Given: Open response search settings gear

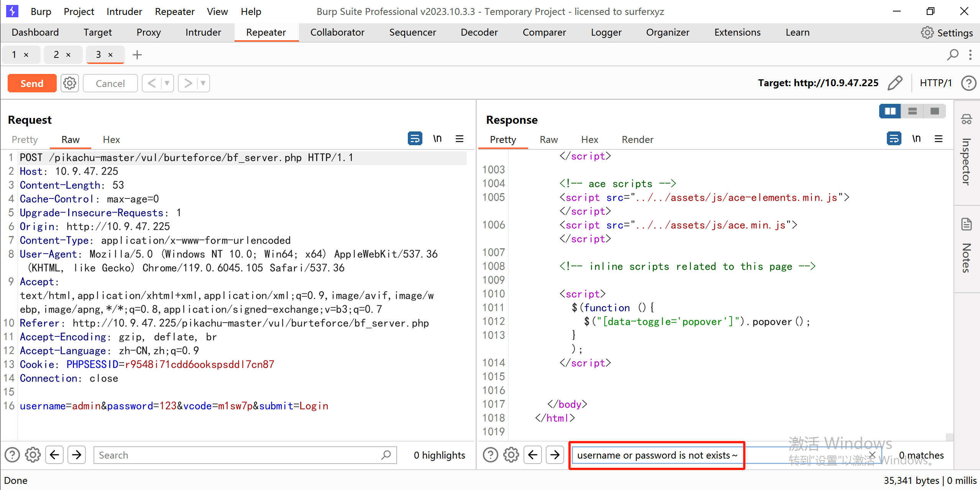Looking at the screenshot, I should 511,455.
